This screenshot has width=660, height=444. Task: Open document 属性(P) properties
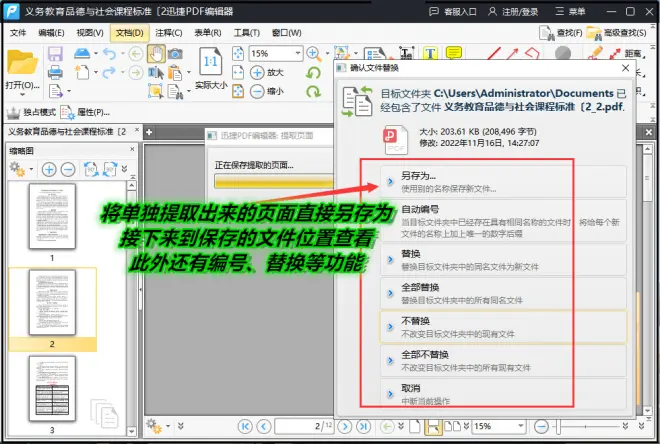[x=85, y=112]
